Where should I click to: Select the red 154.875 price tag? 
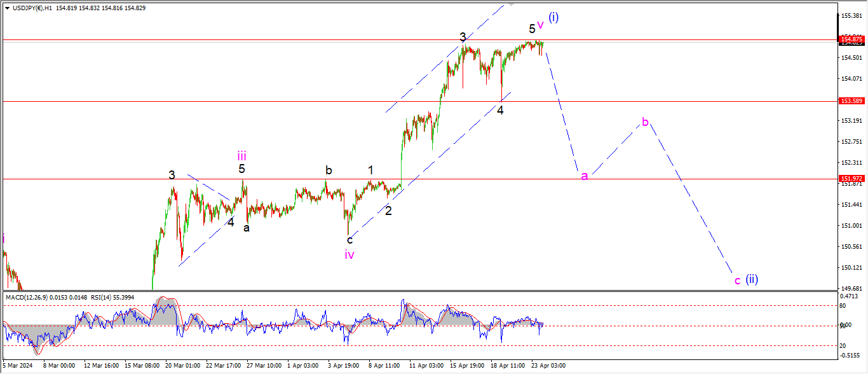pos(852,39)
